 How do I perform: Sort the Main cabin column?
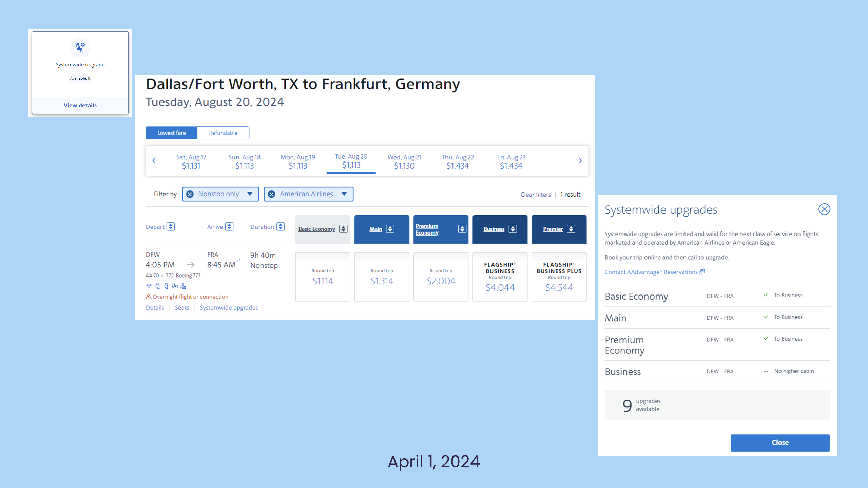point(390,229)
